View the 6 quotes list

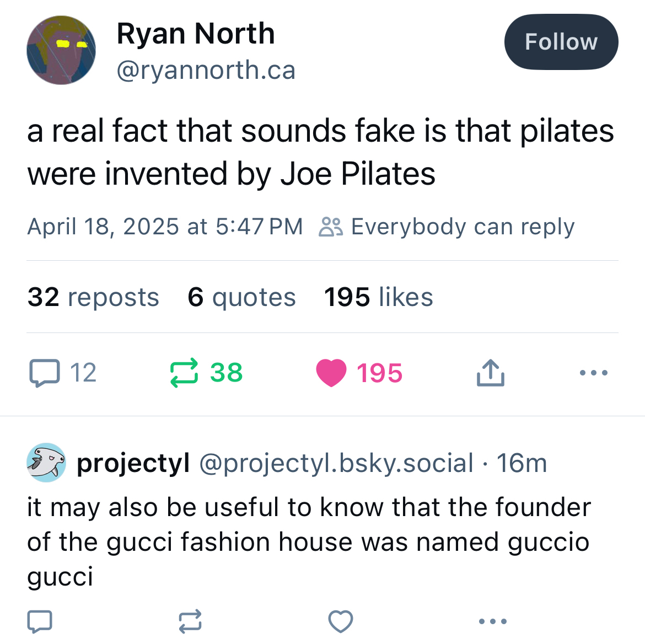click(241, 297)
